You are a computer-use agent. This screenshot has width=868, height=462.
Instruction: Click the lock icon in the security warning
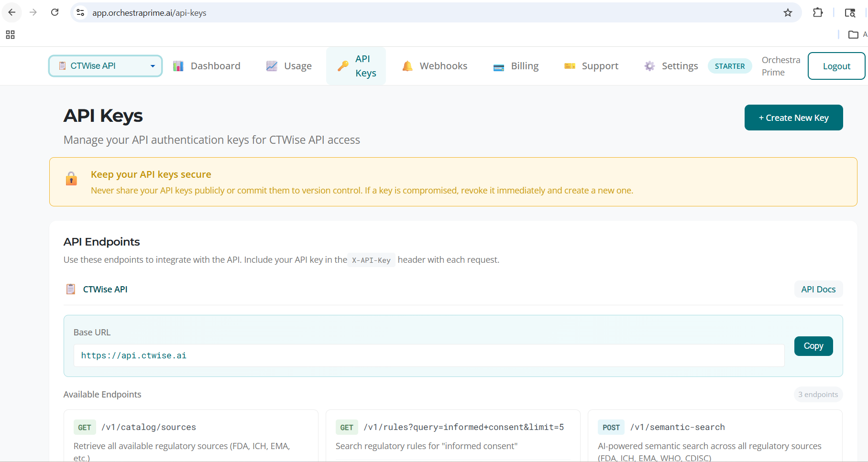(x=71, y=179)
